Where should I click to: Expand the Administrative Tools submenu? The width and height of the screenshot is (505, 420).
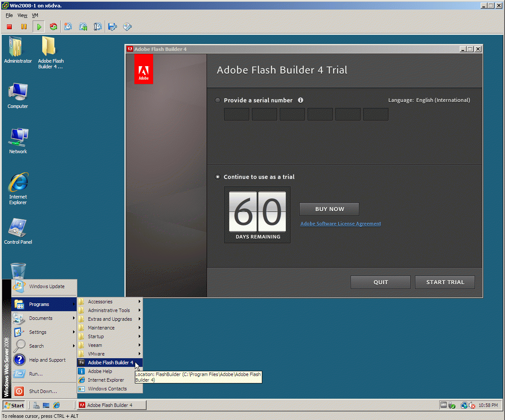point(110,310)
